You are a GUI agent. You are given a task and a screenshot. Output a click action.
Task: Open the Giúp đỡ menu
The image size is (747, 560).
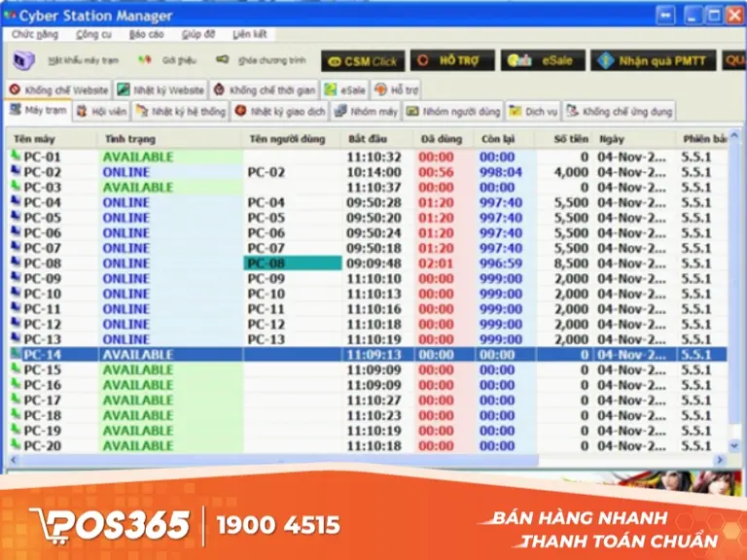tap(198, 34)
